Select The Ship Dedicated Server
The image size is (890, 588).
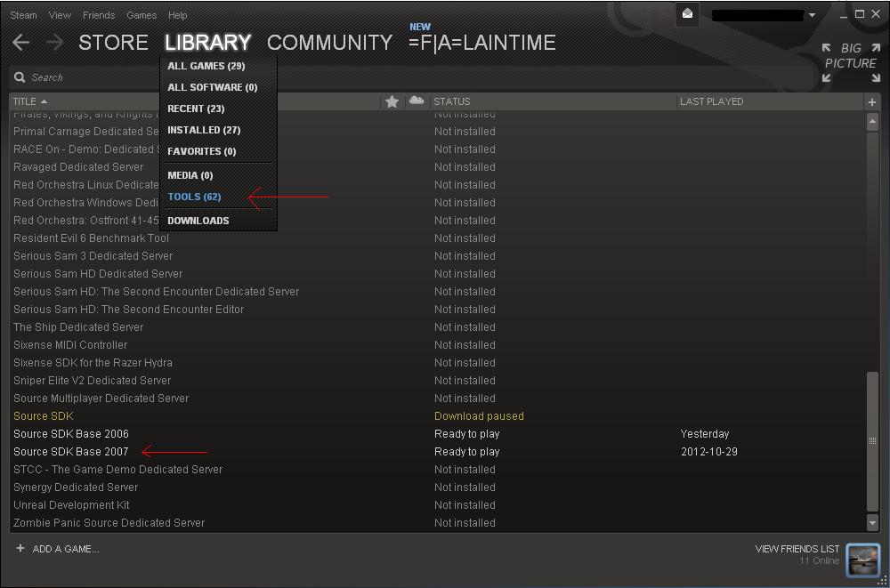pos(78,327)
